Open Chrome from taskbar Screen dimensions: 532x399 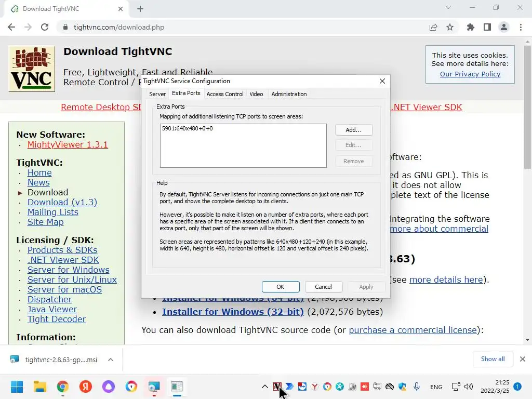(63, 387)
